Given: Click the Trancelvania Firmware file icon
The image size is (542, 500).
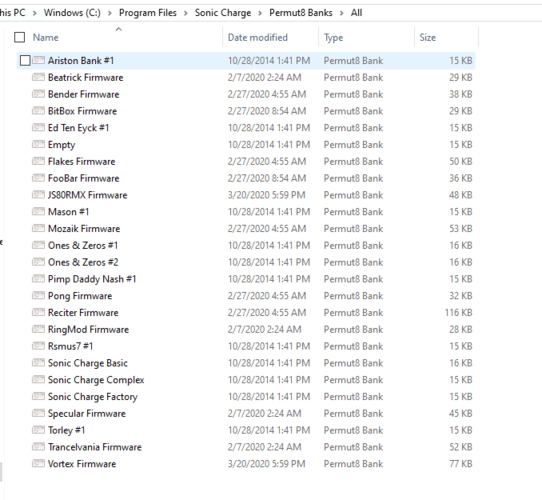Looking at the screenshot, I should coord(38,447).
